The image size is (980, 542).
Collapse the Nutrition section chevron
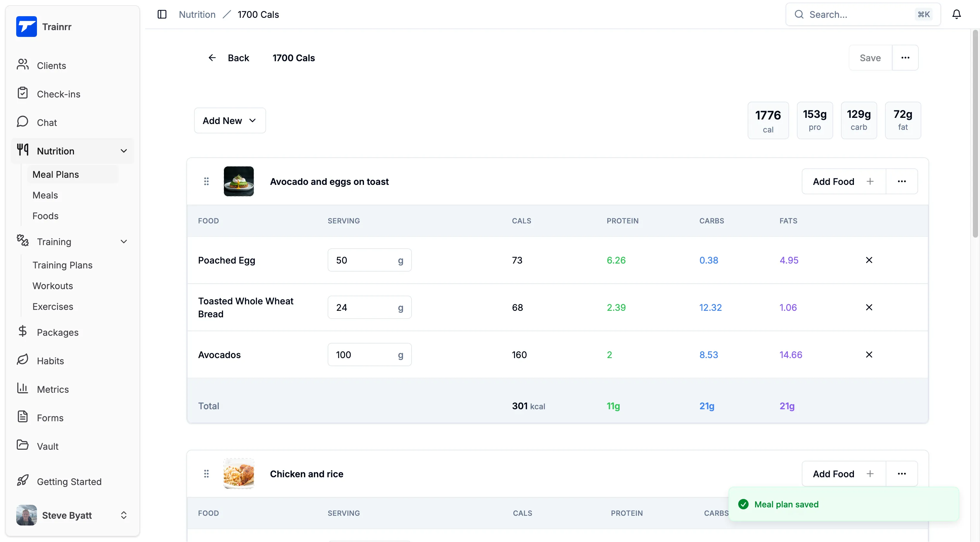[124, 151]
